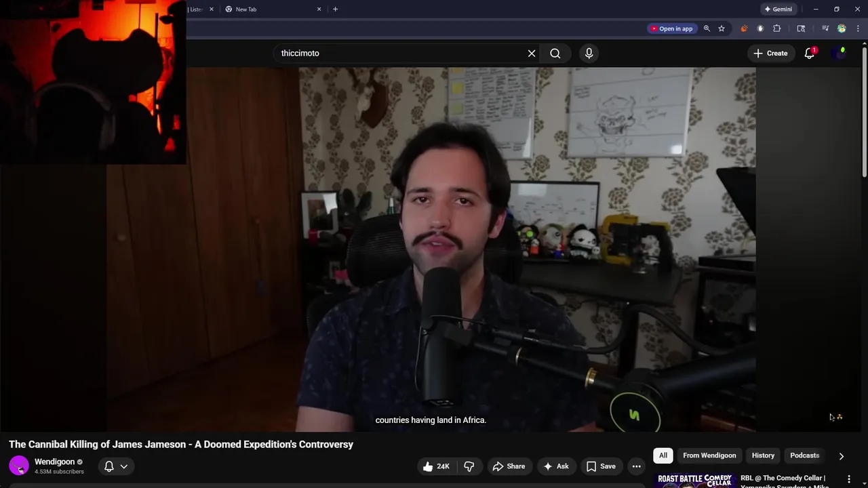The height and width of the screenshot is (488, 868).
Task: Select the Podcasts filter chip
Action: [x=805, y=455]
